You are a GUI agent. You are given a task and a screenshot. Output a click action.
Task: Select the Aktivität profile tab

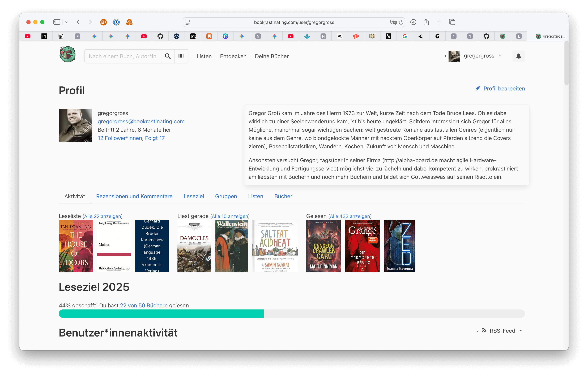[x=75, y=196]
